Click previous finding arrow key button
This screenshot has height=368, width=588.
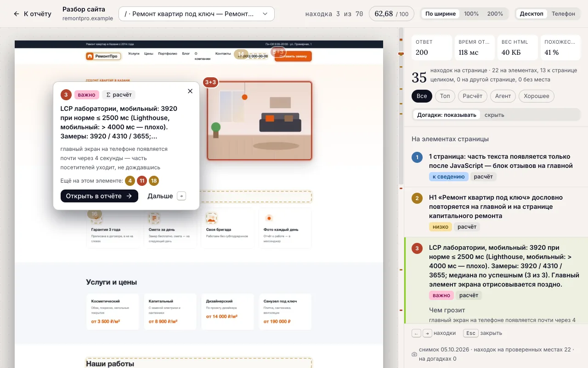(x=416, y=333)
